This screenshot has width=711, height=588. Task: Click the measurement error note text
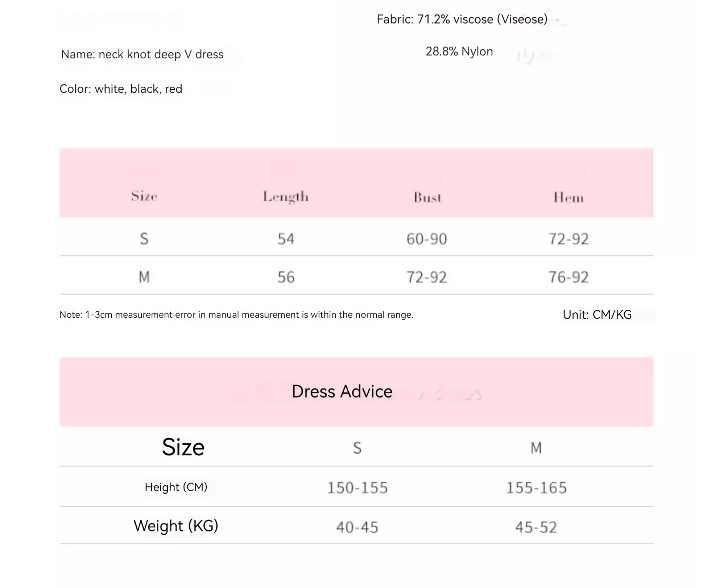[x=236, y=314]
